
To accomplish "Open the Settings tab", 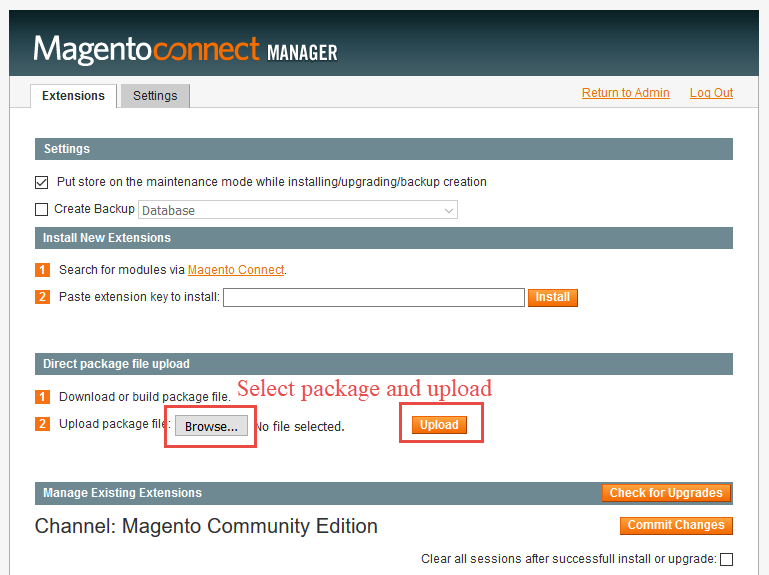I will pyautogui.click(x=155, y=96).
